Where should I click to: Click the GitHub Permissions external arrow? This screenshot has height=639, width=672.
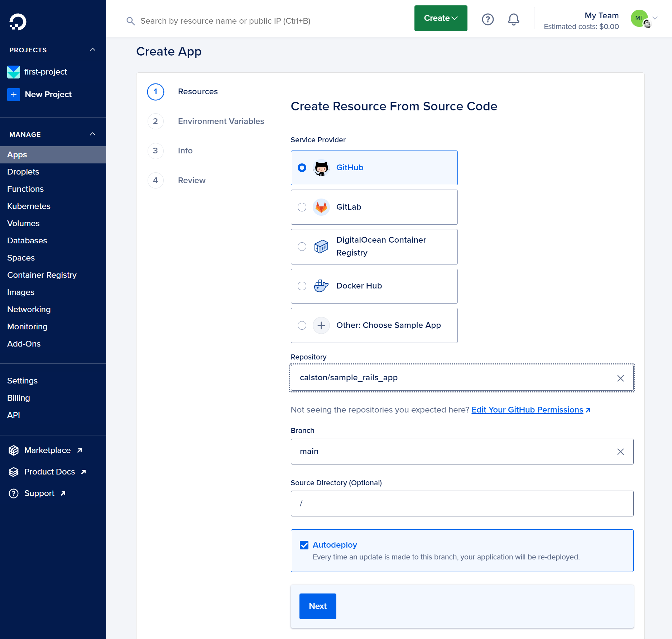(588, 410)
